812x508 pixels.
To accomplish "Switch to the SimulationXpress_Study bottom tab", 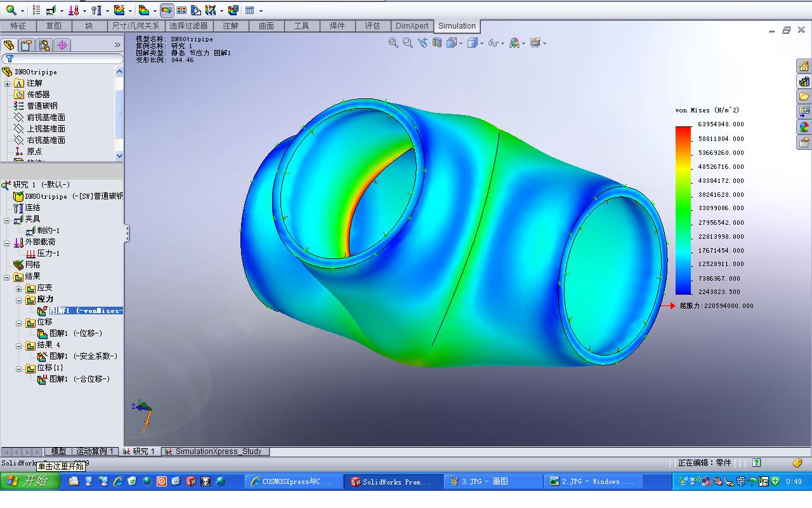I will pos(216,451).
